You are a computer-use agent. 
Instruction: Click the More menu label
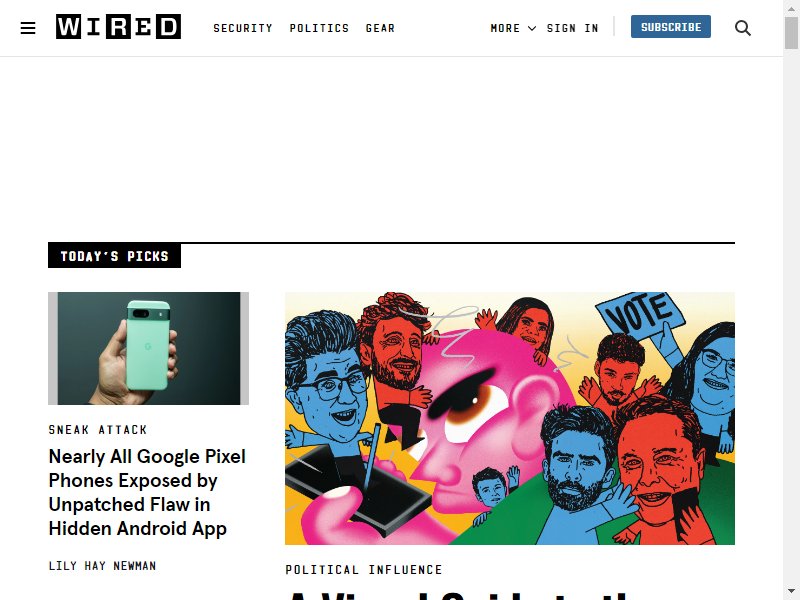tap(505, 28)
